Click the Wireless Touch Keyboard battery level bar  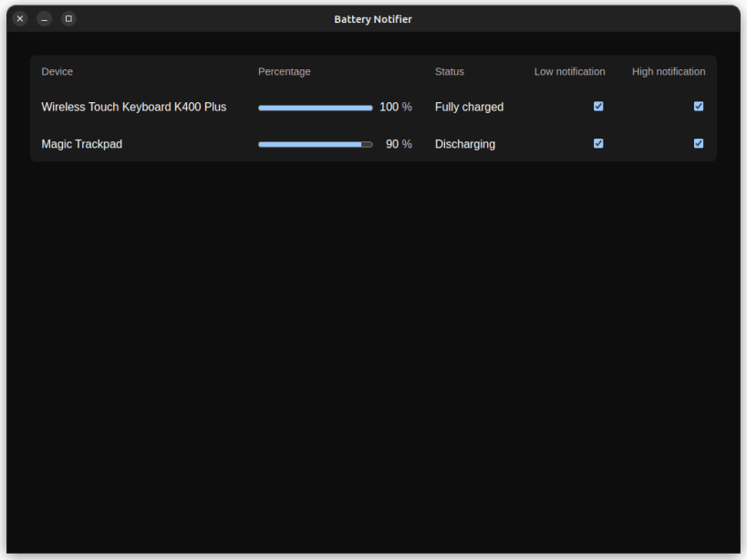[x=316, y=109]
